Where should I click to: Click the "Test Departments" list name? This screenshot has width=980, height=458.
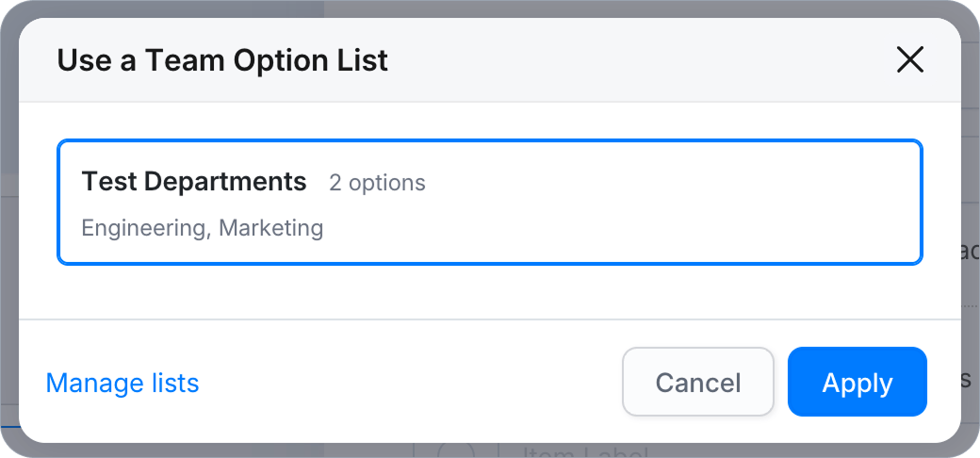194,181
